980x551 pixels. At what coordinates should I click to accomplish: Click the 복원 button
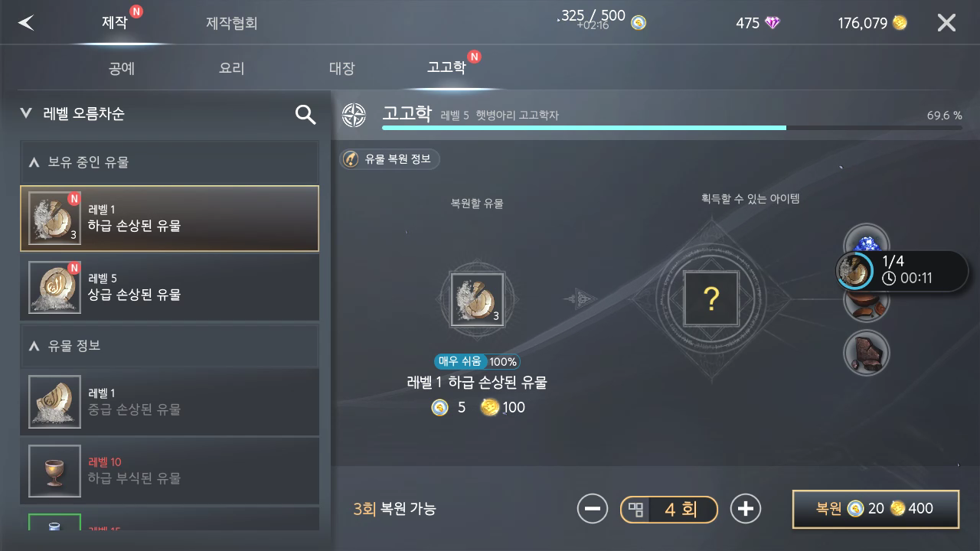click(875, 509)
